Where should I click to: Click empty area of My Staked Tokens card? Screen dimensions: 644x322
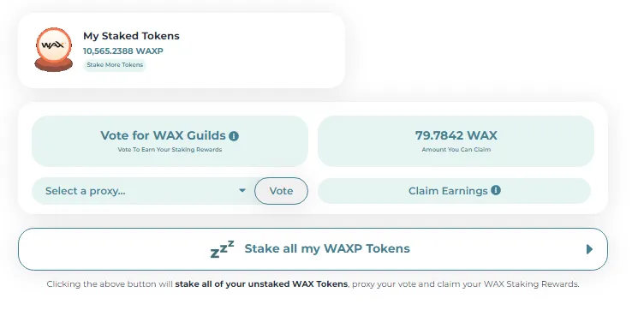[x=263, y=51]
